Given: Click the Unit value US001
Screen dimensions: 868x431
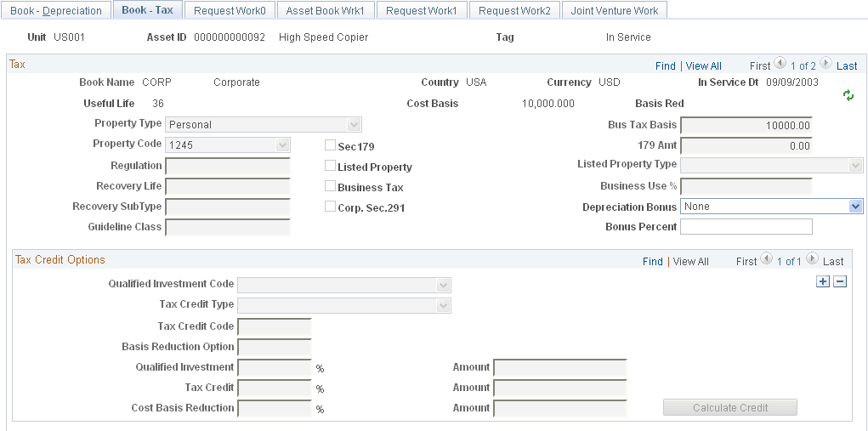Looking at the screenshot, I should point(69,37).
